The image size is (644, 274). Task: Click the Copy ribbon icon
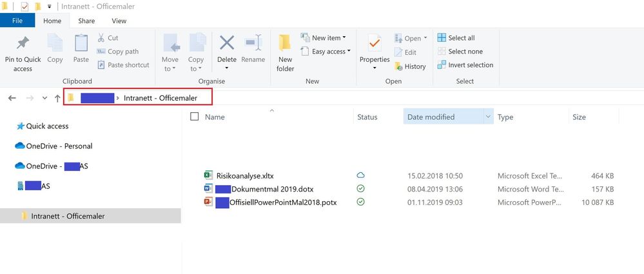pos(55,44)
